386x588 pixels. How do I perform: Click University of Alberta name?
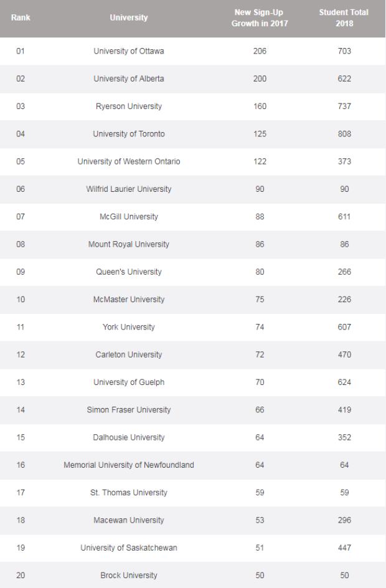[128, 78]
